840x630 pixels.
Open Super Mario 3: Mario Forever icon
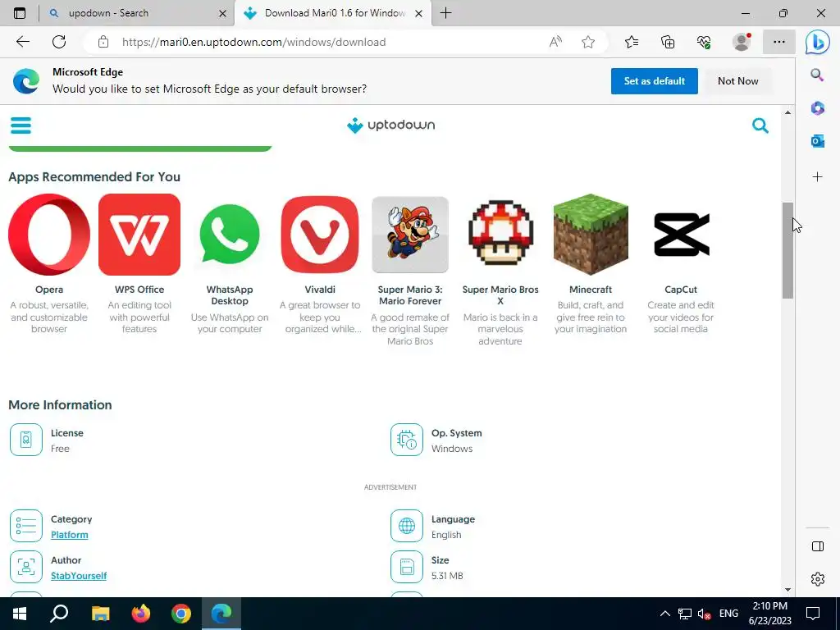click(x=410, y=234)
